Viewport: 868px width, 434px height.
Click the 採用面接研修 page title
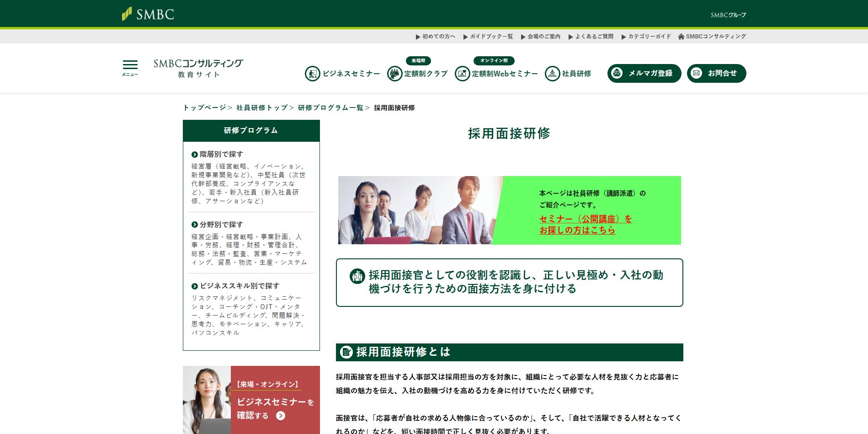click(x=509, y=134)
